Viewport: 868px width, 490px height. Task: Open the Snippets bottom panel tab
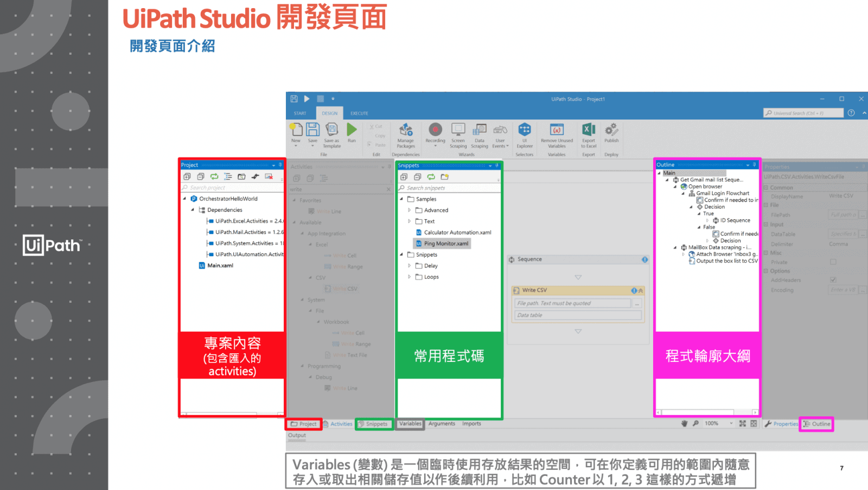point(374,424)
